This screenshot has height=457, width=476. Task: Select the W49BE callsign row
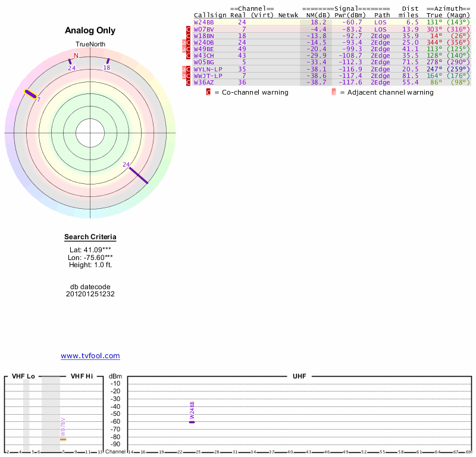(204, 49)
